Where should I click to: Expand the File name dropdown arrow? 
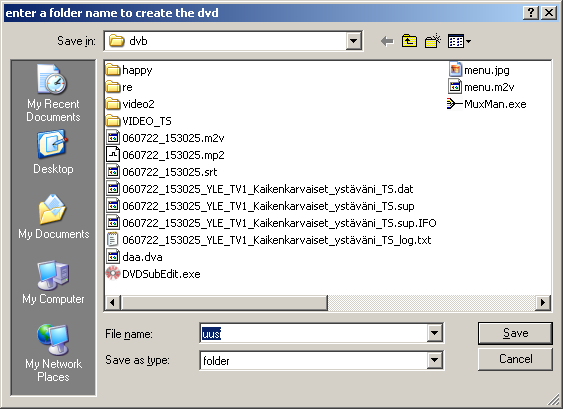tap(434, 334)
